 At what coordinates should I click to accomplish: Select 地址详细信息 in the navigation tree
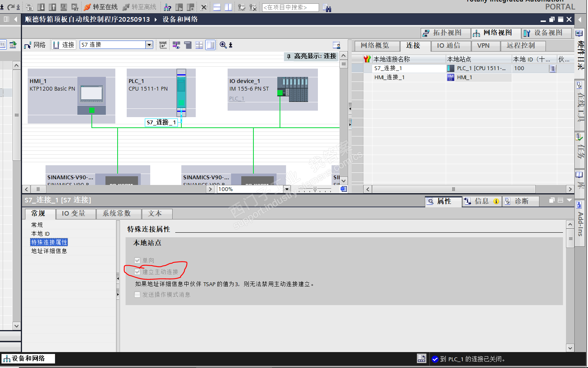[x=49, y=251]
